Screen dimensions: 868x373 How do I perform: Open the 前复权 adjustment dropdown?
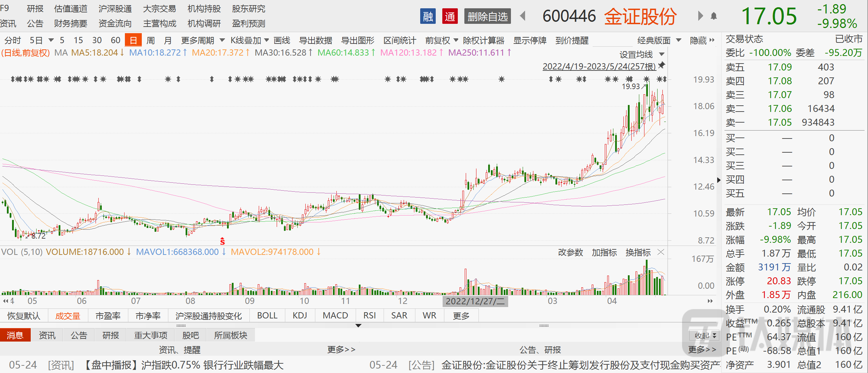(x=442, y=40)
